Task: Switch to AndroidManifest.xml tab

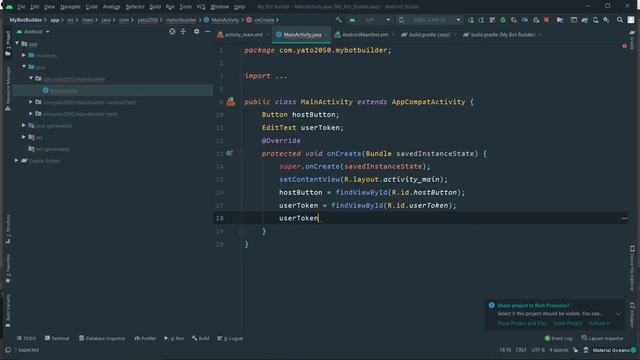Action: pos(365,35)
